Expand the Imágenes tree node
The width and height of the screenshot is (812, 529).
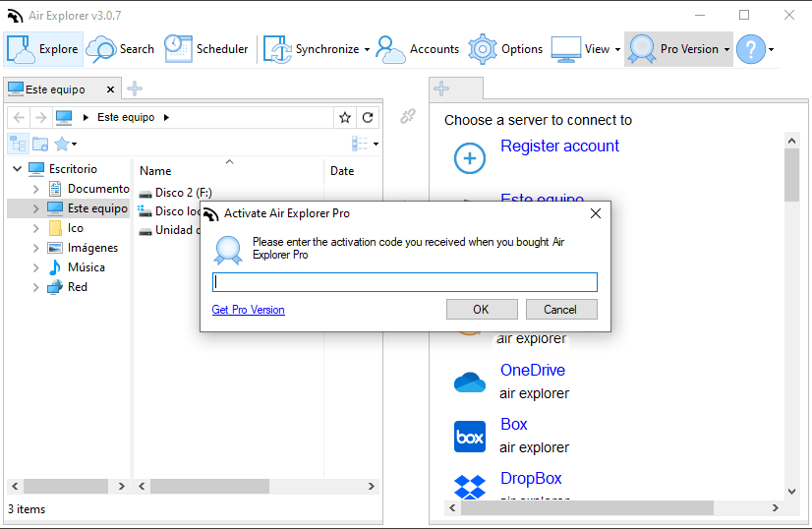pyautogui.click(x=35, y=248)
